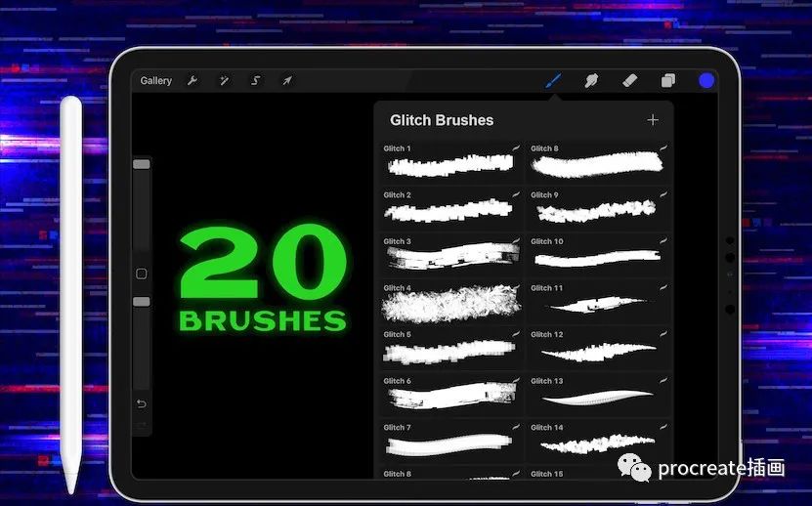Screen dimensions: 812x506
Task: Select the Glitch 9 brush
Action: [x=599, y=209]
